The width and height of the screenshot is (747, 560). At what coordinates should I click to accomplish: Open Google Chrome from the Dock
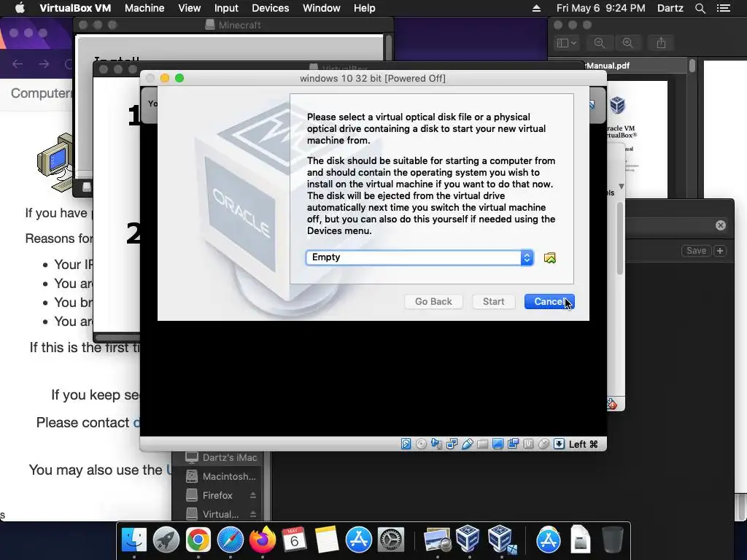point(198,540)
